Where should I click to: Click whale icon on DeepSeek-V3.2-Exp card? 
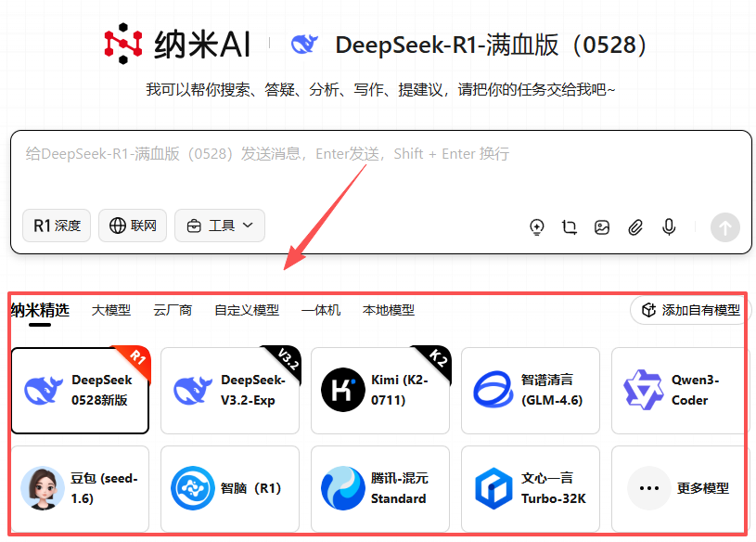click(193, 390)
